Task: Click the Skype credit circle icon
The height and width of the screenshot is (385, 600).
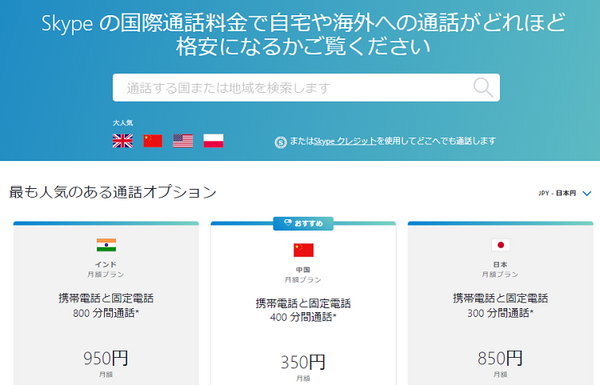Action: pos(280,142)
